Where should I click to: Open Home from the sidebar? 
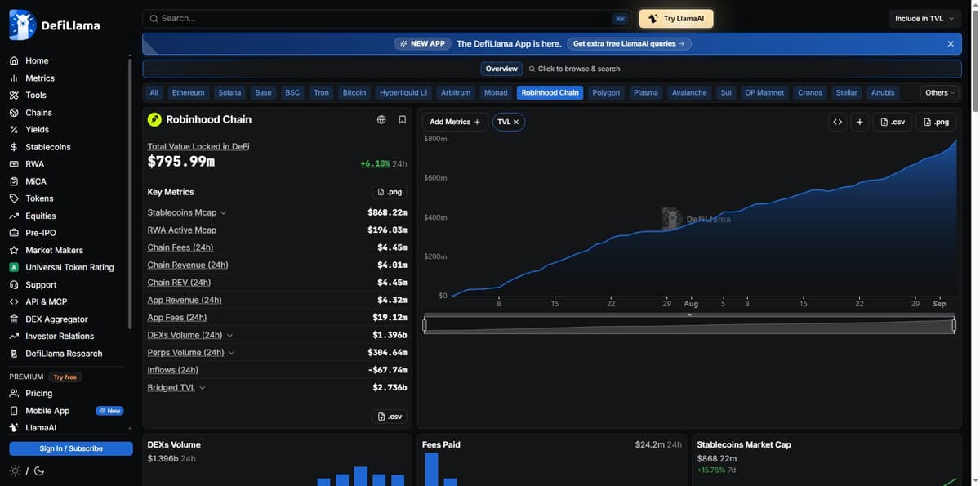click(37, 60)
